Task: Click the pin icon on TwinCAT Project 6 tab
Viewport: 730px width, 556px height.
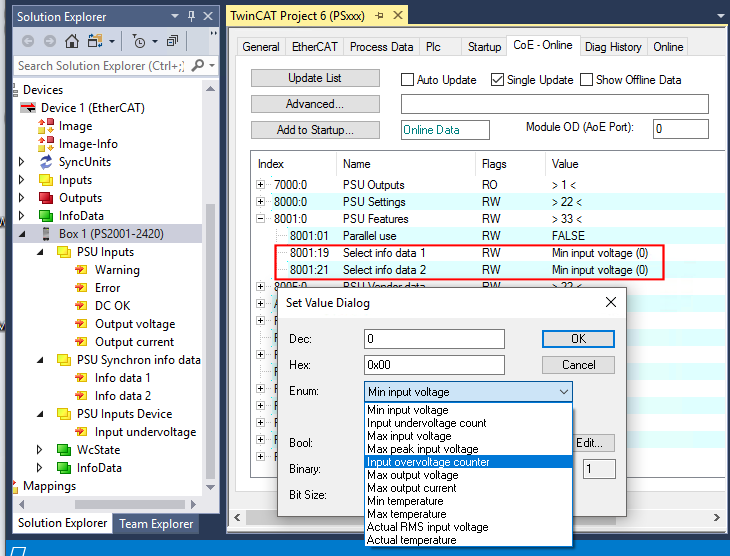Action: (379, 16)
